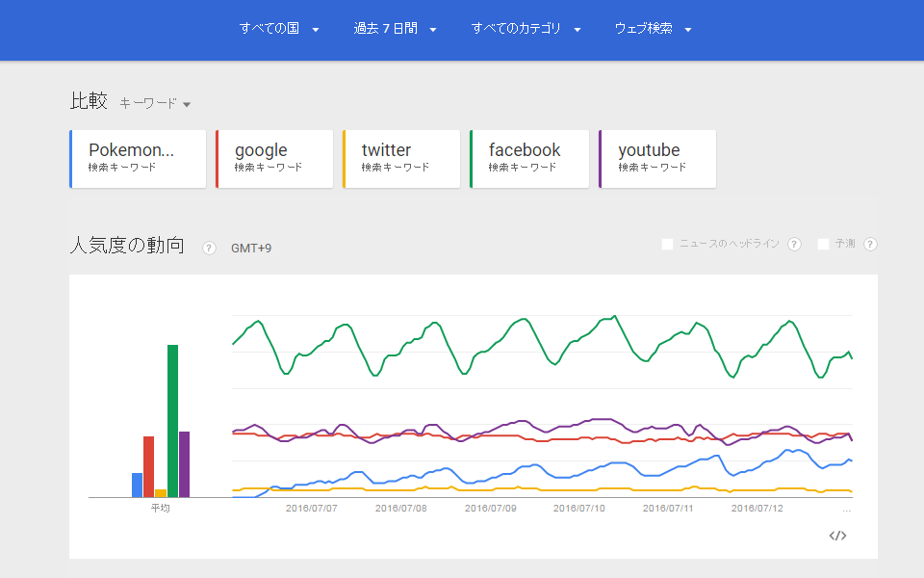Image resolution: width=924 pixels, height=578 pixels.
Task: Toggle the 予測 forecast checkbox
Action: pos(823,245)
